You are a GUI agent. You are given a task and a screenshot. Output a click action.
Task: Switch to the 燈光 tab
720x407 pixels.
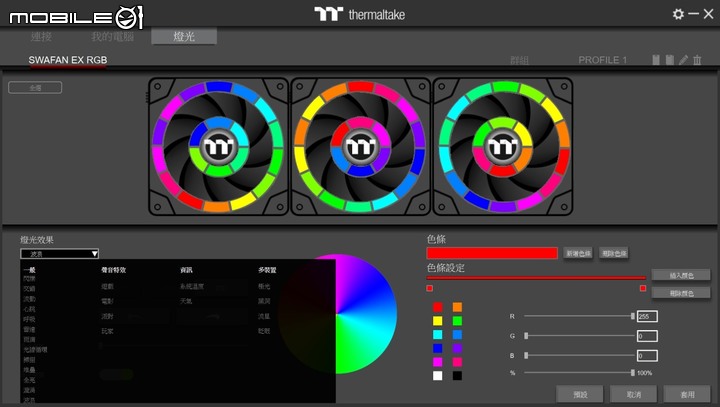point(184,36)
